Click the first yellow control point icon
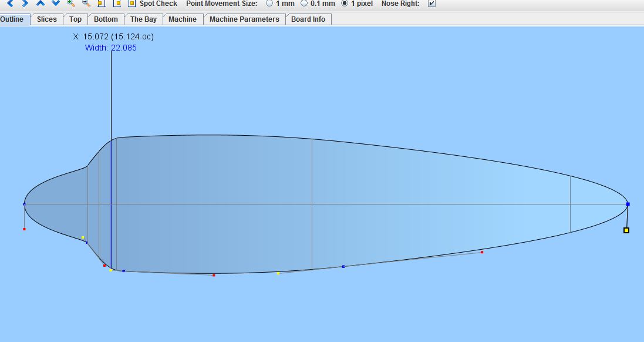 (102, 3)
